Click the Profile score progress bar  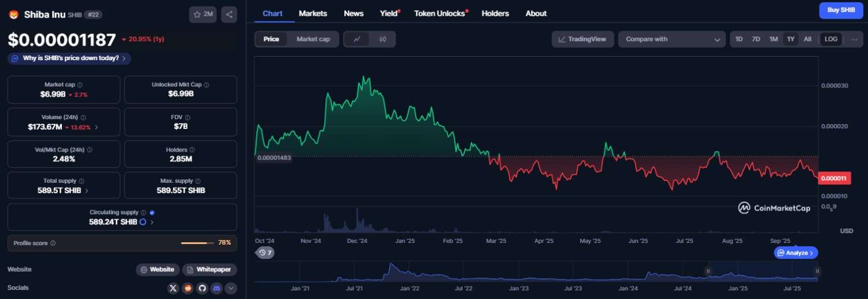click(197, 243)
